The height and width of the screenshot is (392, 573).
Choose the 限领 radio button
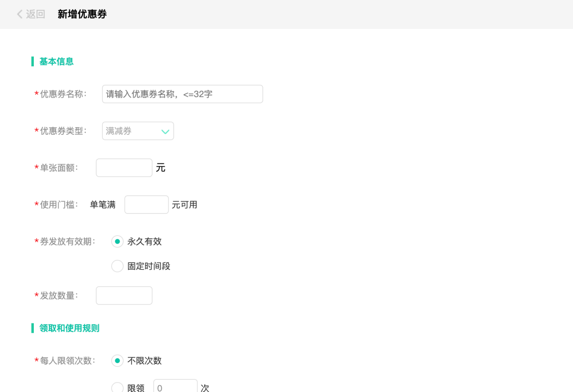pyautogui.click(x=117, y=387)
